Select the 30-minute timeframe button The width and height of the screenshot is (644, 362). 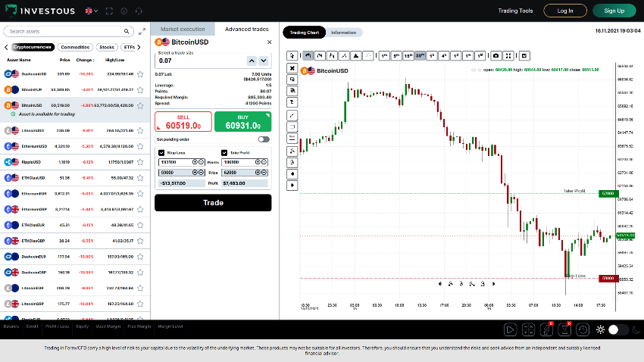tap(420, 55)
